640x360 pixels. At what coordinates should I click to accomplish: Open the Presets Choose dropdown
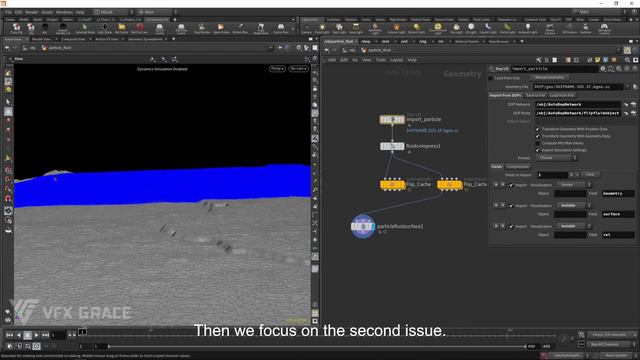click(x=556, y=158)
